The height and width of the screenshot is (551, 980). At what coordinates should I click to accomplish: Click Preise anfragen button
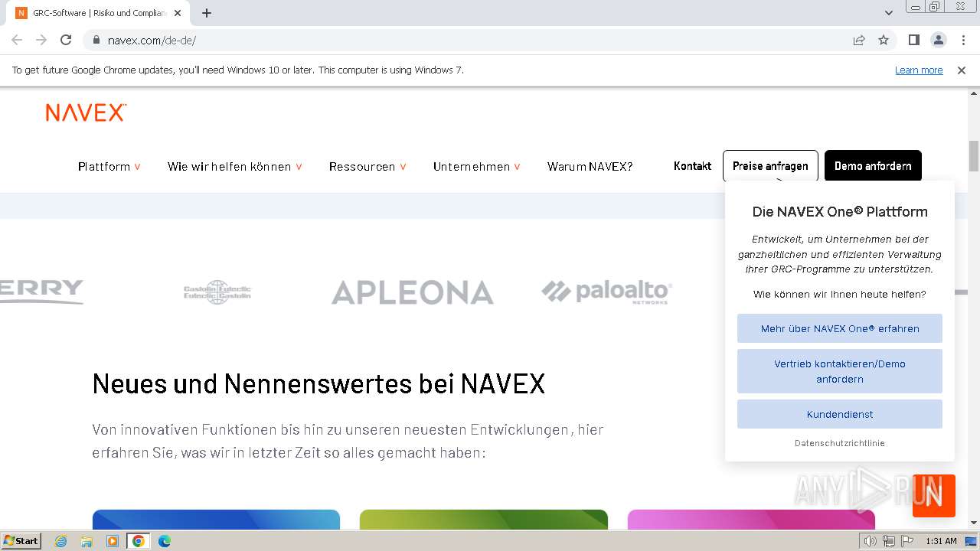coord(770,166)
